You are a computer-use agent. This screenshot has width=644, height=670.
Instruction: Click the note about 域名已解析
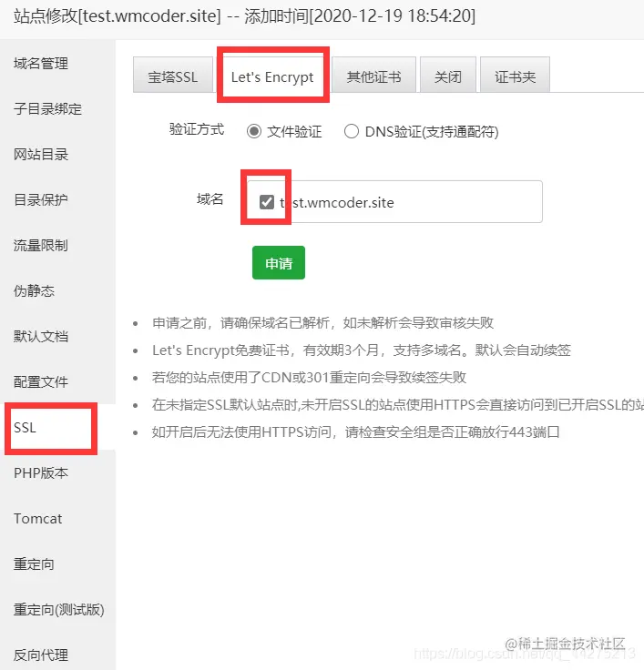tap(322, 322)
